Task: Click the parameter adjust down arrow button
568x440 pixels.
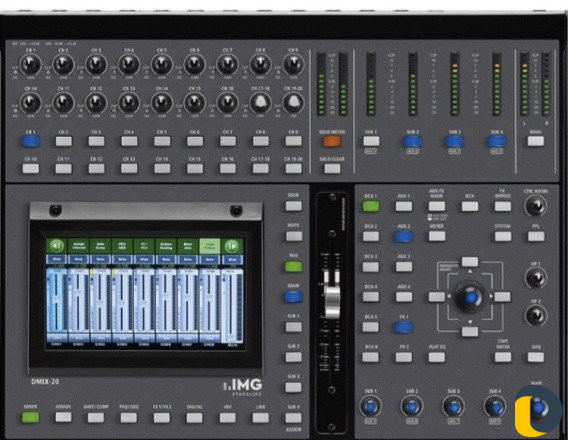Action: tap(469, 331)
